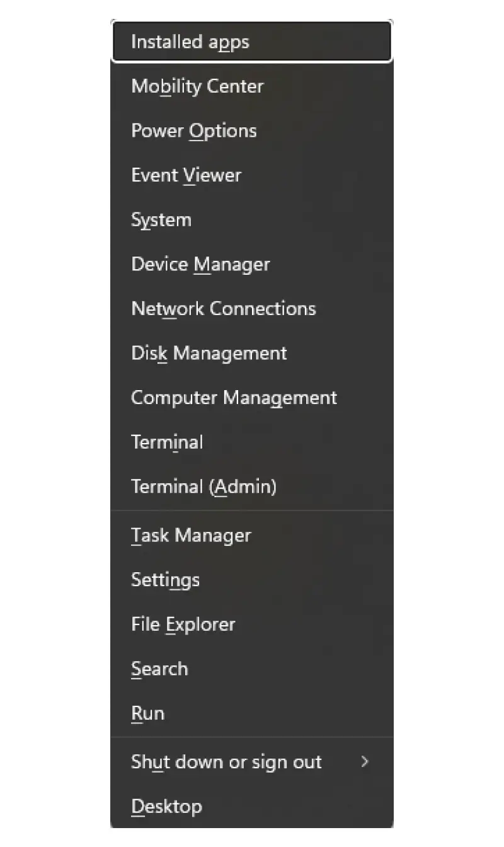
Task: Launch Task Manager
Action: click(x=190, y=535)
